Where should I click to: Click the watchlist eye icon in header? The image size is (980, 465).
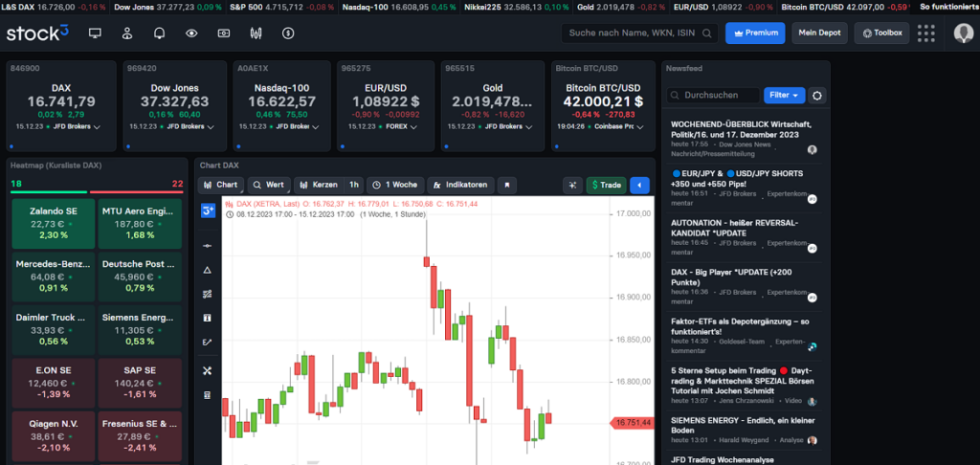191,33
